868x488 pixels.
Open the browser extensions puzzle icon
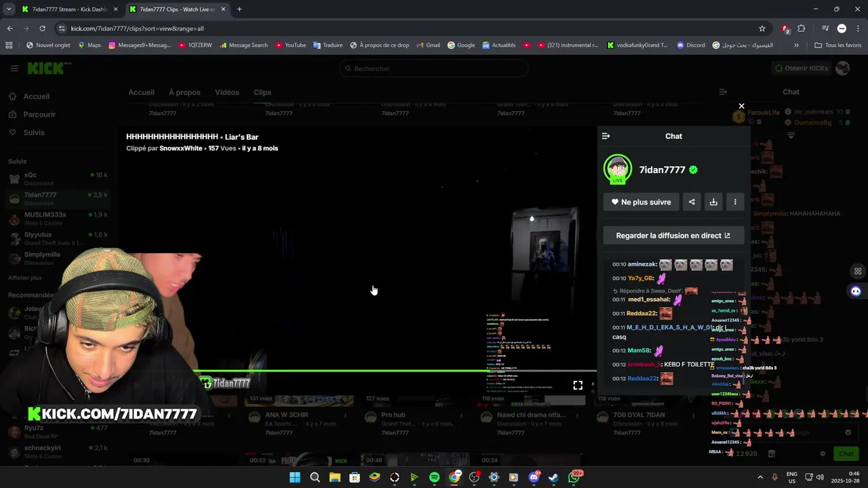point(802,28)
